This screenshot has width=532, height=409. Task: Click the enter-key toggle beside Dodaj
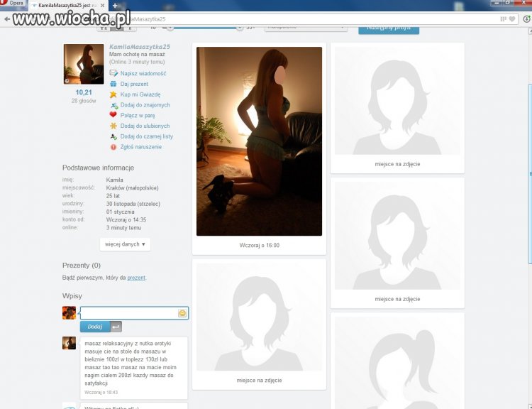tap(116, 327)
